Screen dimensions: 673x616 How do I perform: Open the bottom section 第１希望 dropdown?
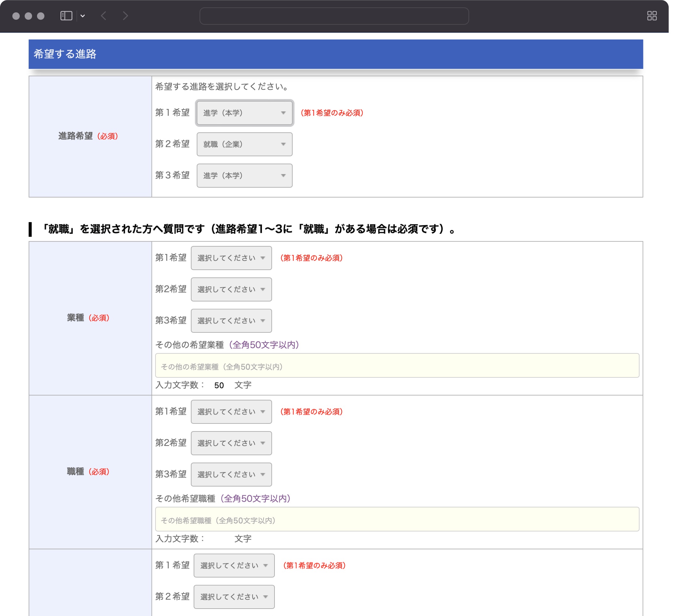(x=234, y=565)
